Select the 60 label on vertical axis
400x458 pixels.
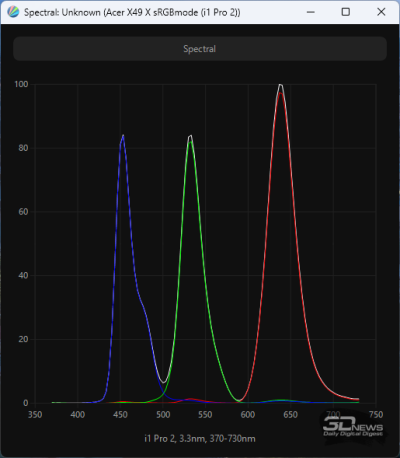pyautogui.click(x=23, y=212)
